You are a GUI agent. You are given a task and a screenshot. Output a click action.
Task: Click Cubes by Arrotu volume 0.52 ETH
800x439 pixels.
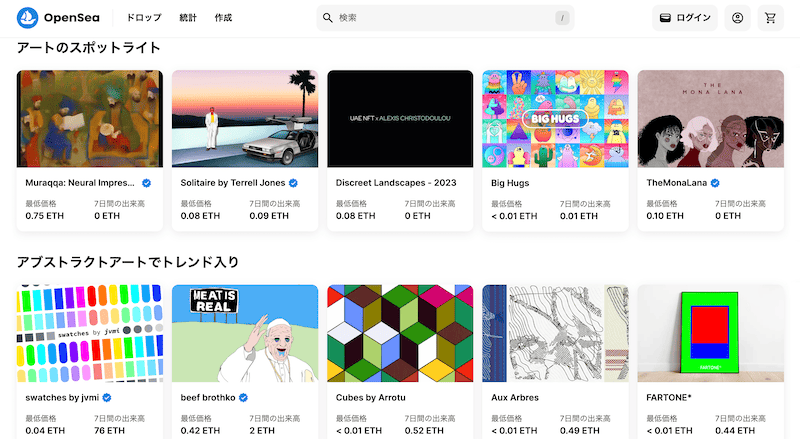tap(424, 431)
